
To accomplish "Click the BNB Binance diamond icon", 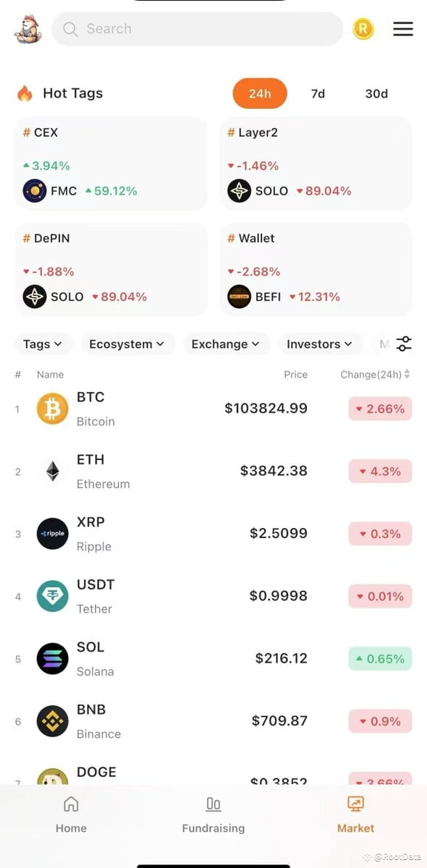I will click(x=51, y=720).
